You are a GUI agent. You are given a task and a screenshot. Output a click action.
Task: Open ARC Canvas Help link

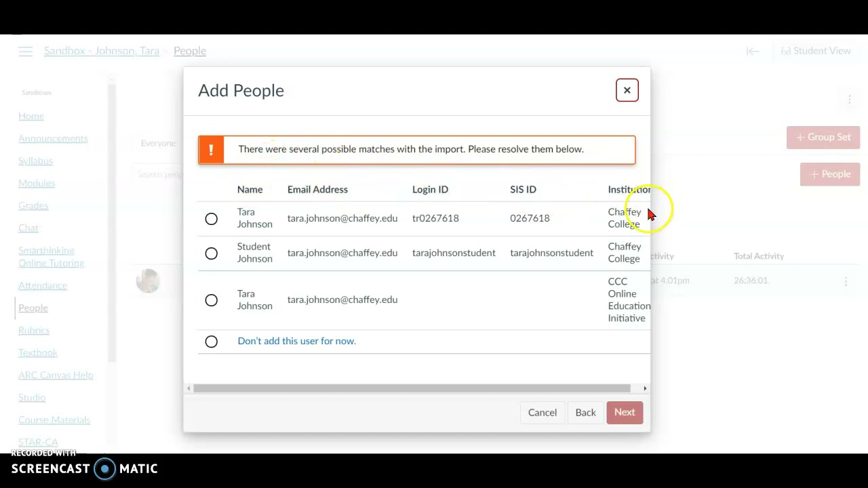[x=56, y=375]
